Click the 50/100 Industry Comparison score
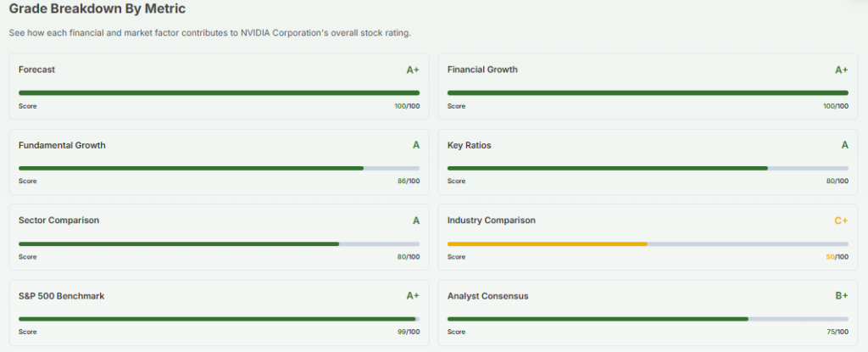 point(837,257)
